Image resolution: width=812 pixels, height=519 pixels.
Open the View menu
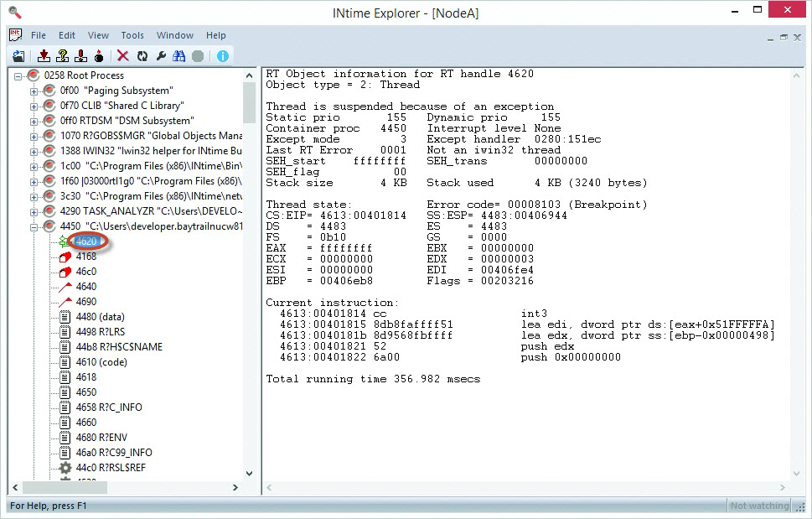coord(98,35)
